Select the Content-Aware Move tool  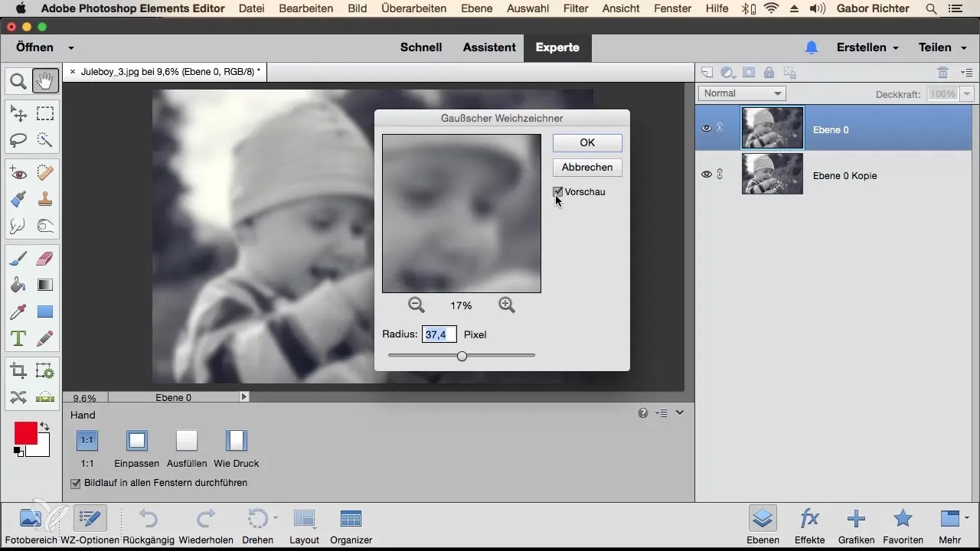18,397
